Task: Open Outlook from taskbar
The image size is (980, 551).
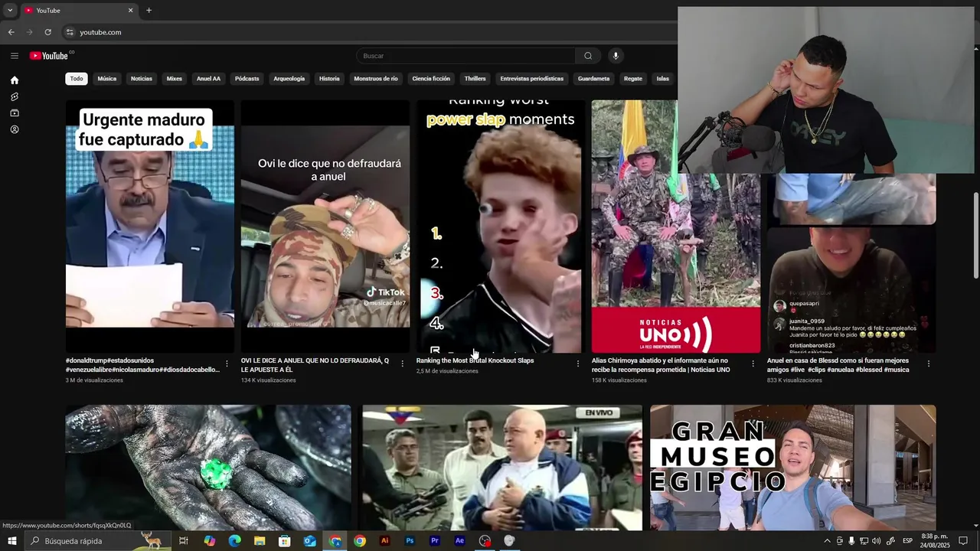Action: pyautogui.click(x=309, y=541)
